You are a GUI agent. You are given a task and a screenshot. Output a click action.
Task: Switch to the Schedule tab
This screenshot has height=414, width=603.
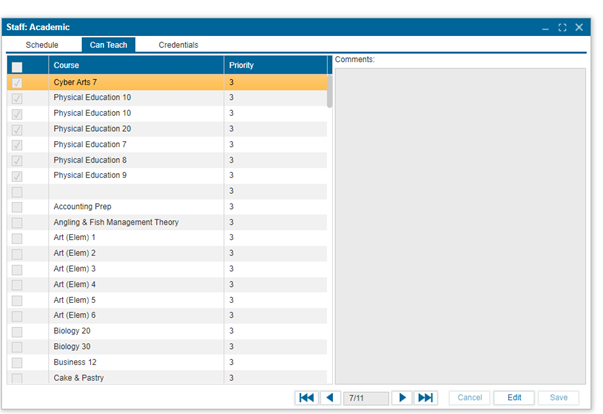click(42, 45)
